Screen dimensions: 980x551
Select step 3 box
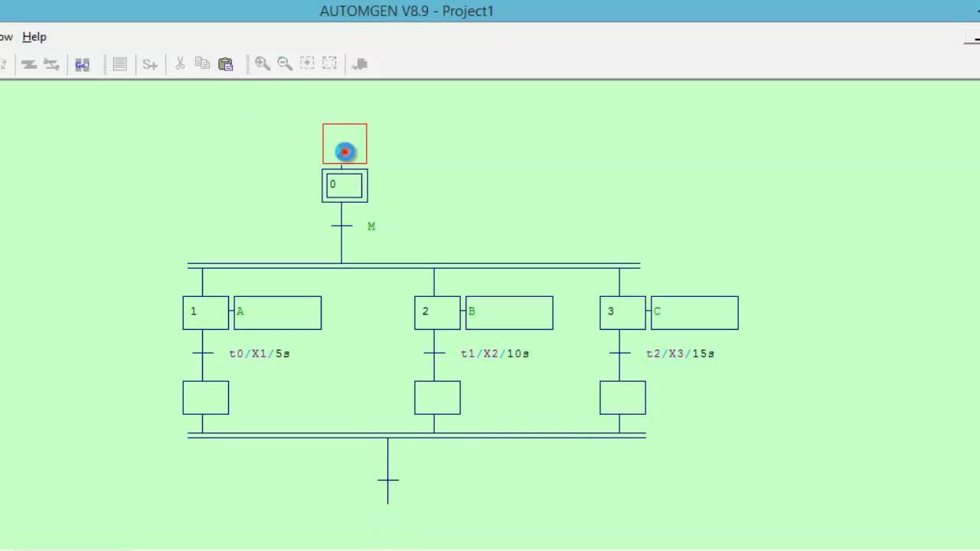pyautogui.click(x=622, y=313)
